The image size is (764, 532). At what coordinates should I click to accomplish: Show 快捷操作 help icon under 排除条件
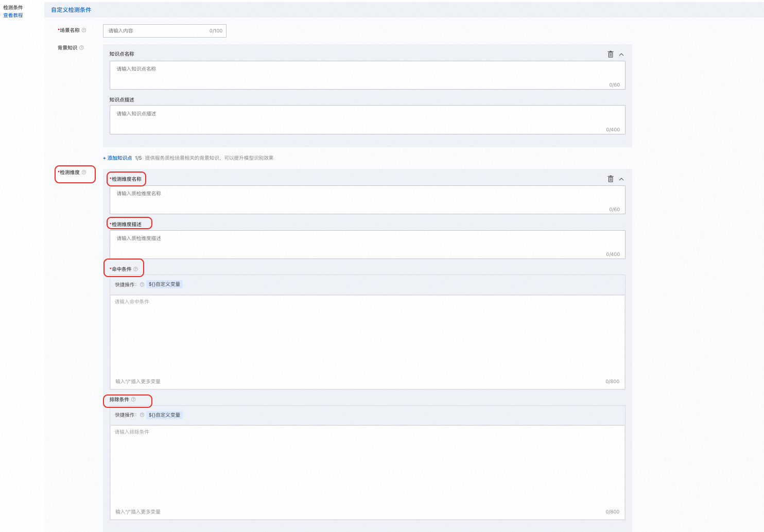(x=142, y=415)
